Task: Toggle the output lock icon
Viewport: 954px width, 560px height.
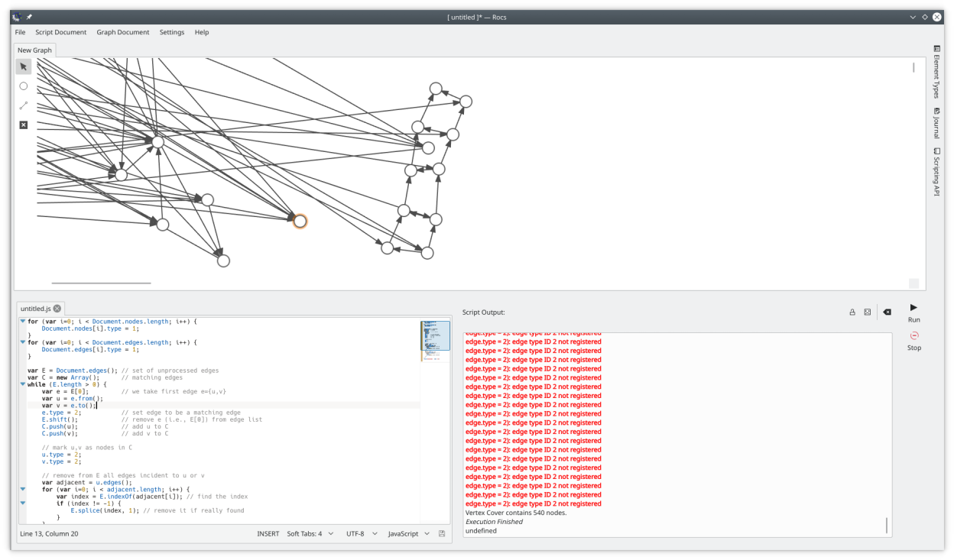Action: click(852, 312)
